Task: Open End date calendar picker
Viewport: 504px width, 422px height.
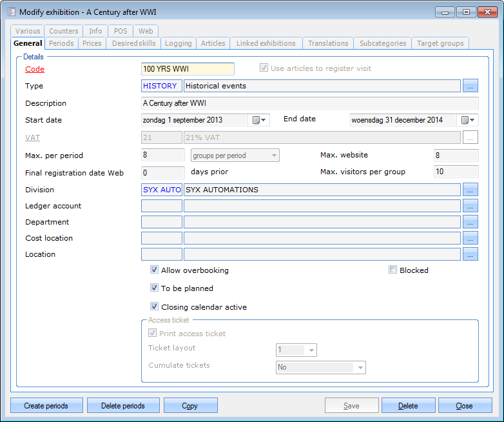Action: pos(468,120)
